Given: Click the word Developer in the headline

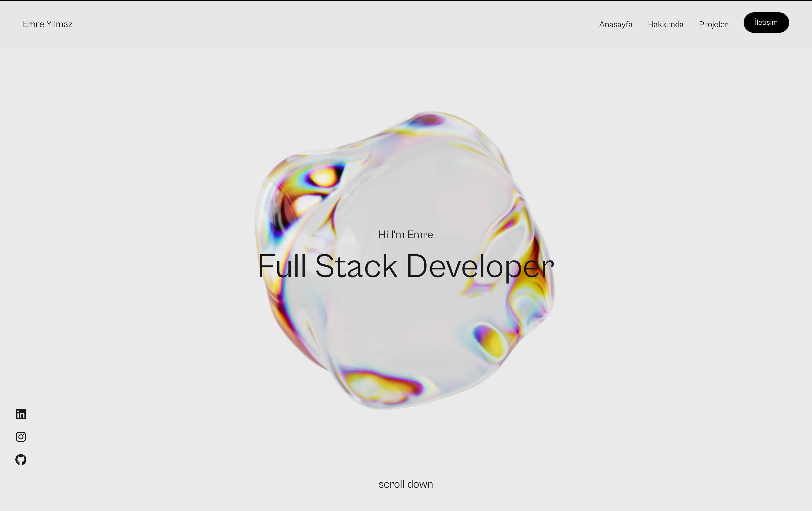Looking at the screenshot, I should click(x=480, y=267).
